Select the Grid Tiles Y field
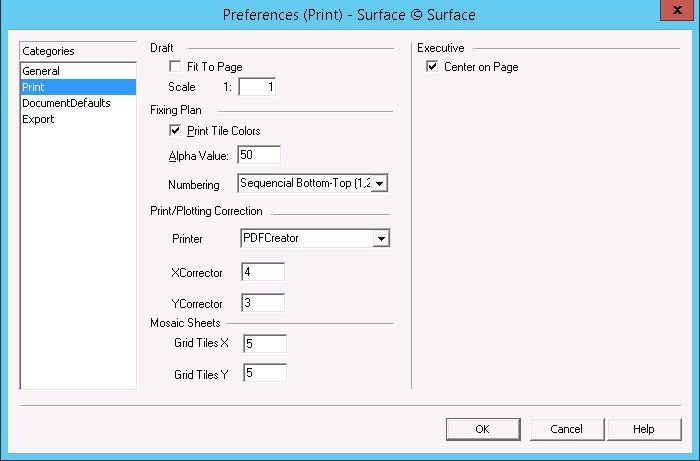Image resolution: width=700 pixels, height=461 pixels. (x=264, y=373)
